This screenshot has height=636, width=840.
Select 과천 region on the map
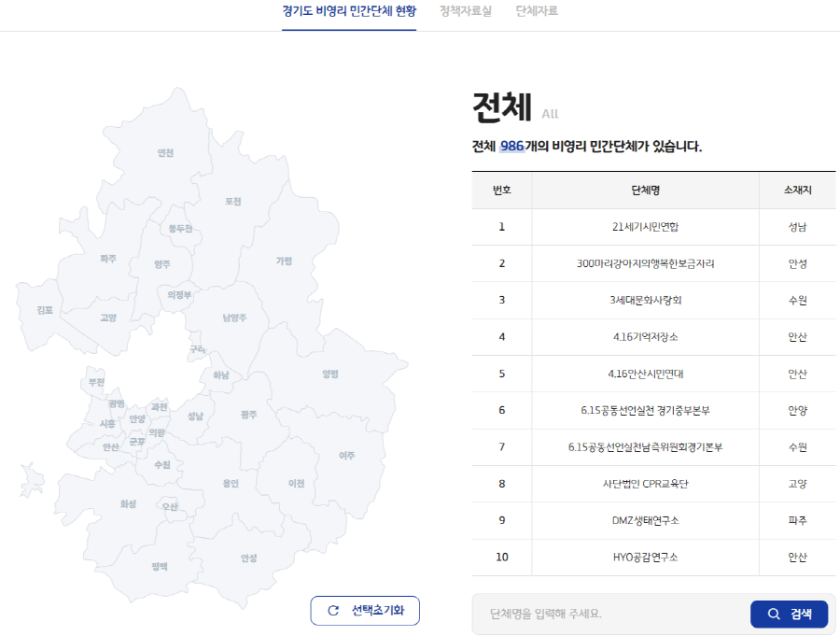(159, 407)
